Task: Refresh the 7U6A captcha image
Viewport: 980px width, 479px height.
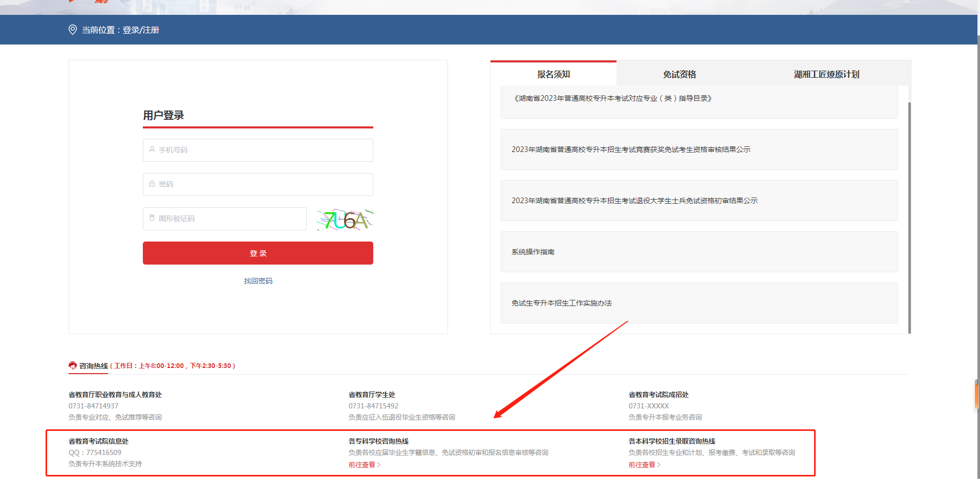Action: (345, 220)
